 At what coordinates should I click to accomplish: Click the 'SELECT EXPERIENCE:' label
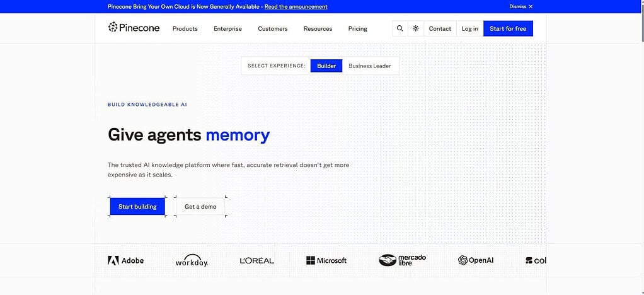(277, 66)
